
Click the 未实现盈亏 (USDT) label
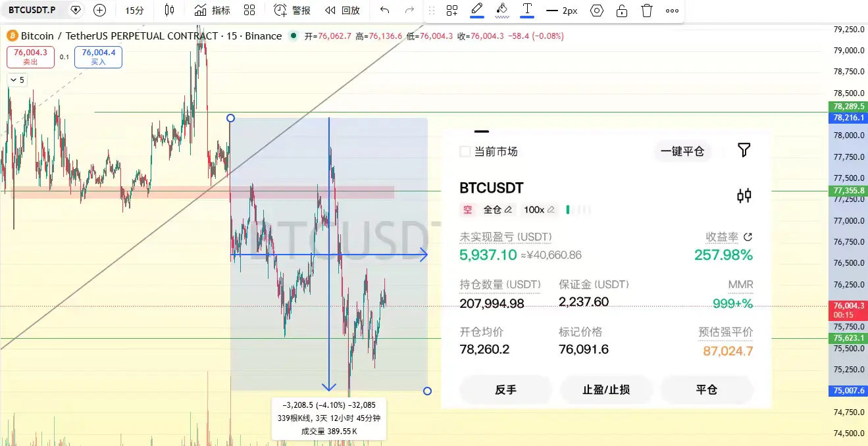(x=505, y=237)
